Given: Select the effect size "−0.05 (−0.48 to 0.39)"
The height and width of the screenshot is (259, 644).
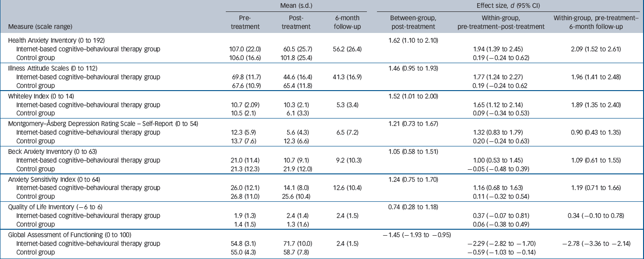Looking at the screenshot, I should (501, 169).
